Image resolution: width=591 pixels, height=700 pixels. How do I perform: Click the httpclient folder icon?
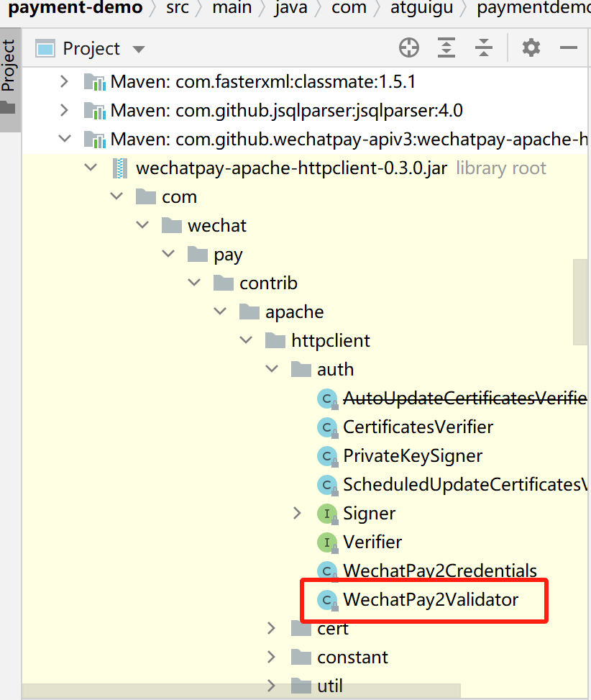click(x=275, y=340)
